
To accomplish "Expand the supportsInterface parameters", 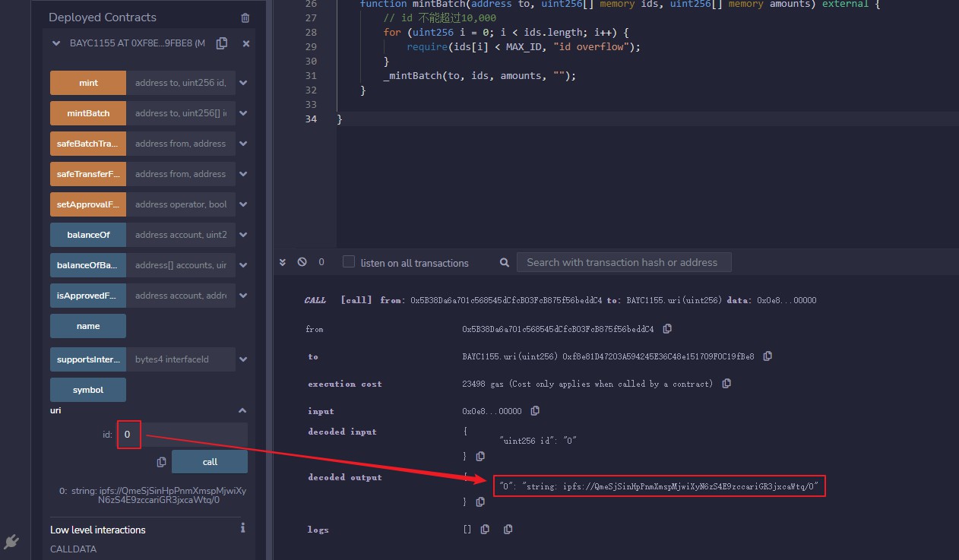I will pos(243,359).
